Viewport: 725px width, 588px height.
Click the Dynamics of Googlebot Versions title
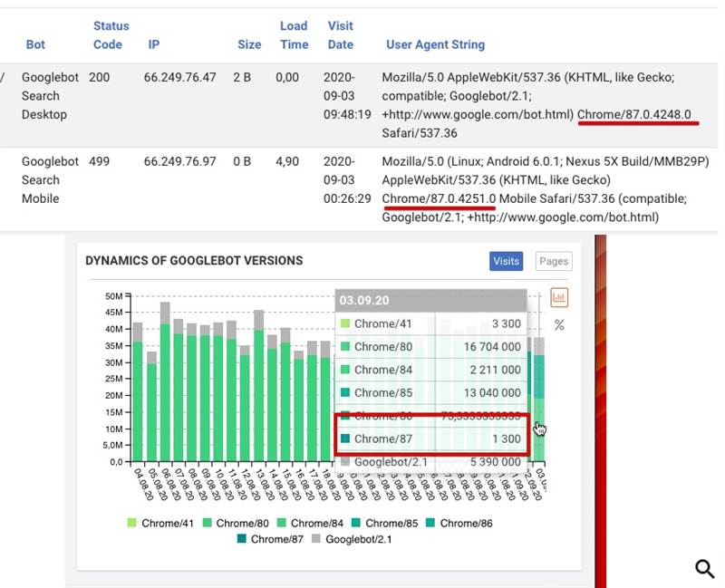[194, 261]
